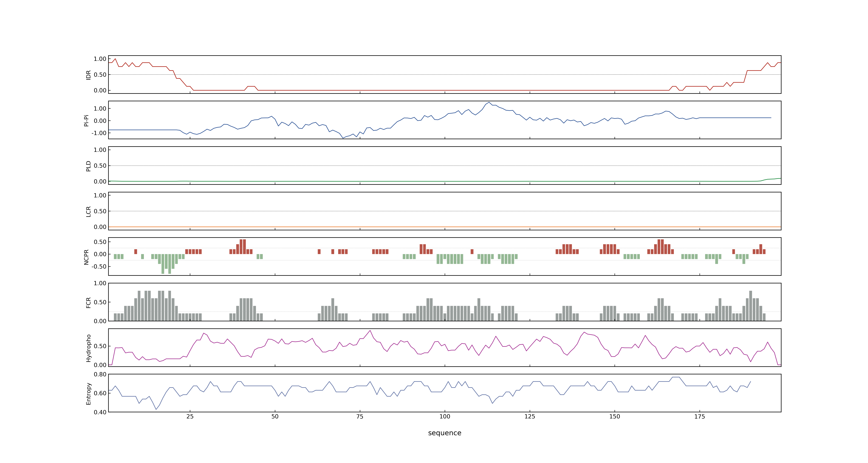Click the "125" x-axis tick label

point(530,416)
